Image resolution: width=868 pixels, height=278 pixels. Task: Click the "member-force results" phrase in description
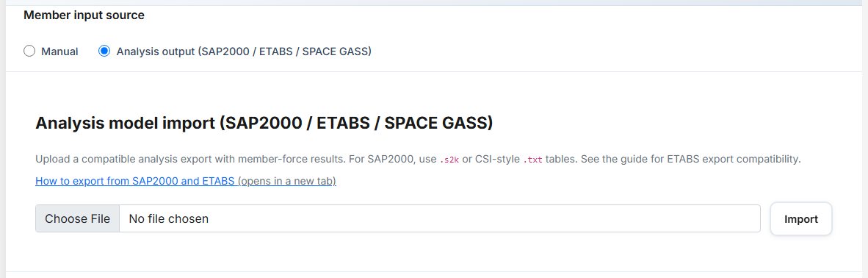[x=292, y=160]
